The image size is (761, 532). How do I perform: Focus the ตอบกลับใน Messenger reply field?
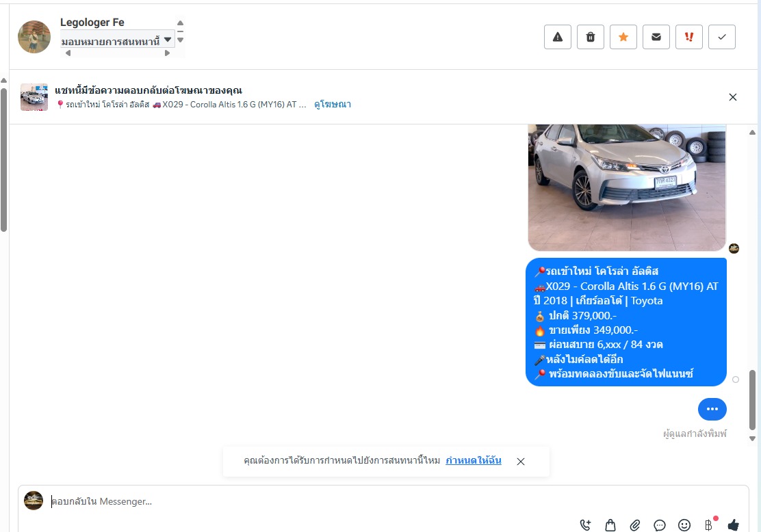(383, 501)
